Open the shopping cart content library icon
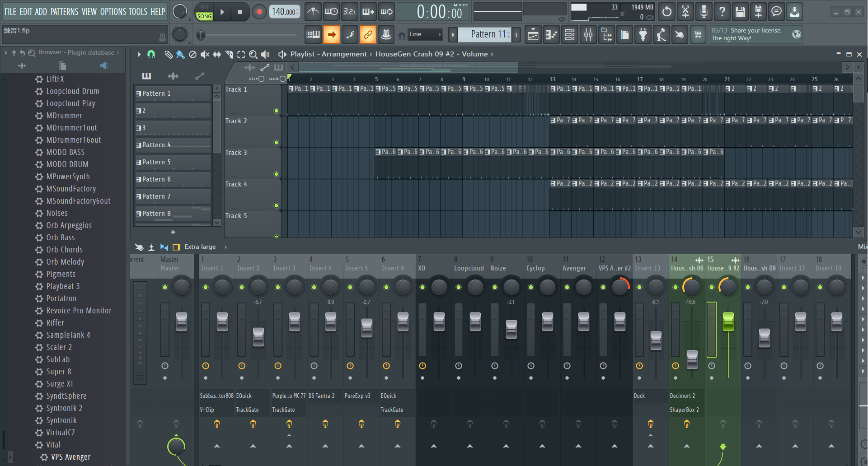 pos(698,34)
